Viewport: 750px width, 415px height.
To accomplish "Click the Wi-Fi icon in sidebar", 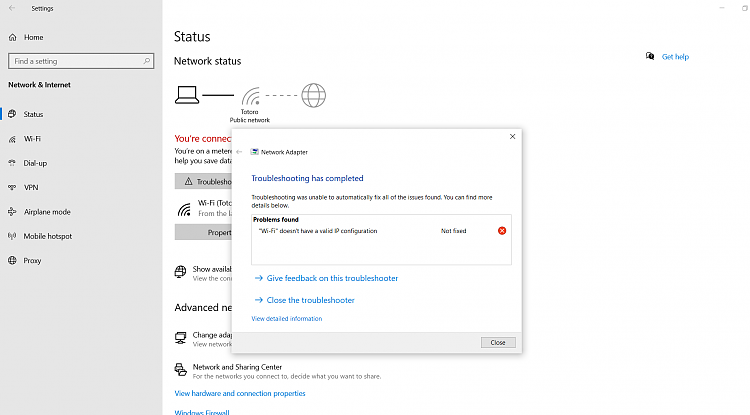I will 12,139.
